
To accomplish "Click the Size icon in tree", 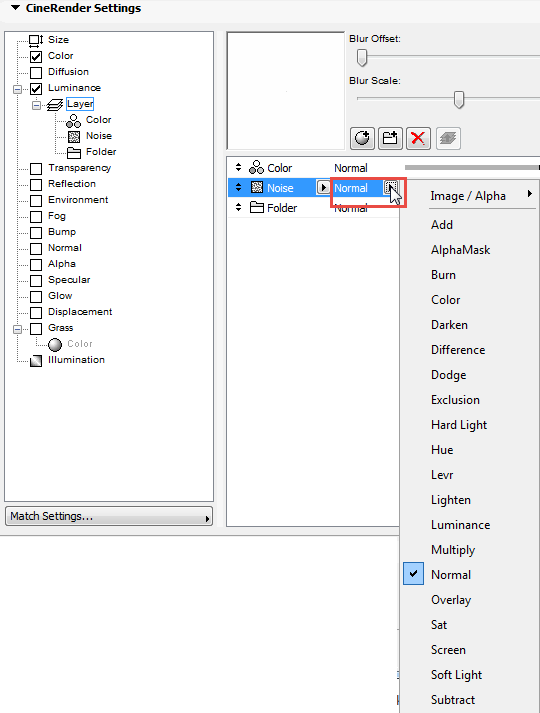I will [x=36, y=40].
